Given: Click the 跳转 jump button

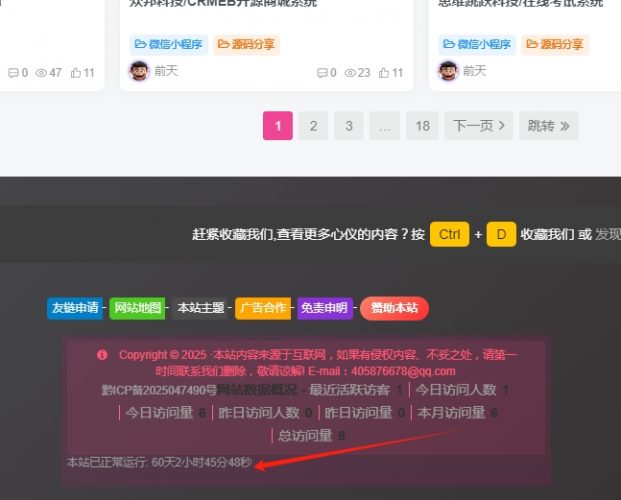Looking at the screenshot, I should 548,125.
